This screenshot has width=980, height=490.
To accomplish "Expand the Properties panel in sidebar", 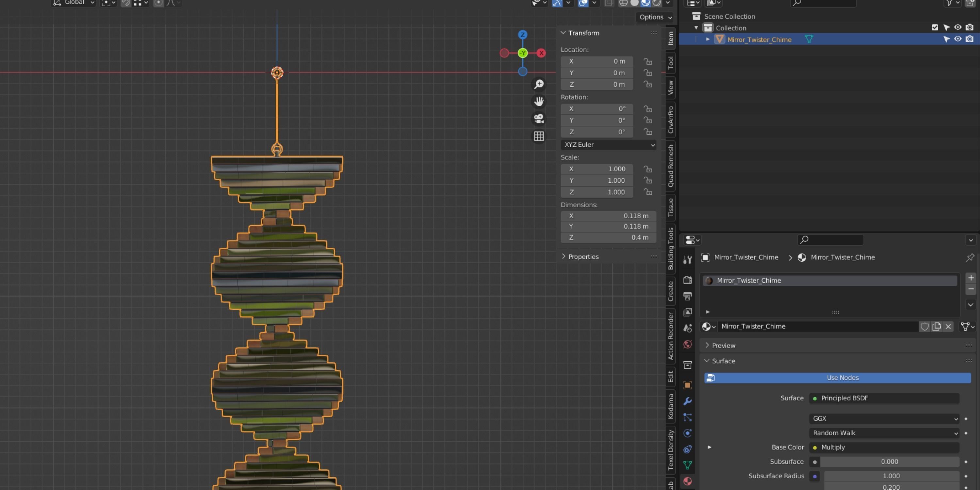I will 563,256.
